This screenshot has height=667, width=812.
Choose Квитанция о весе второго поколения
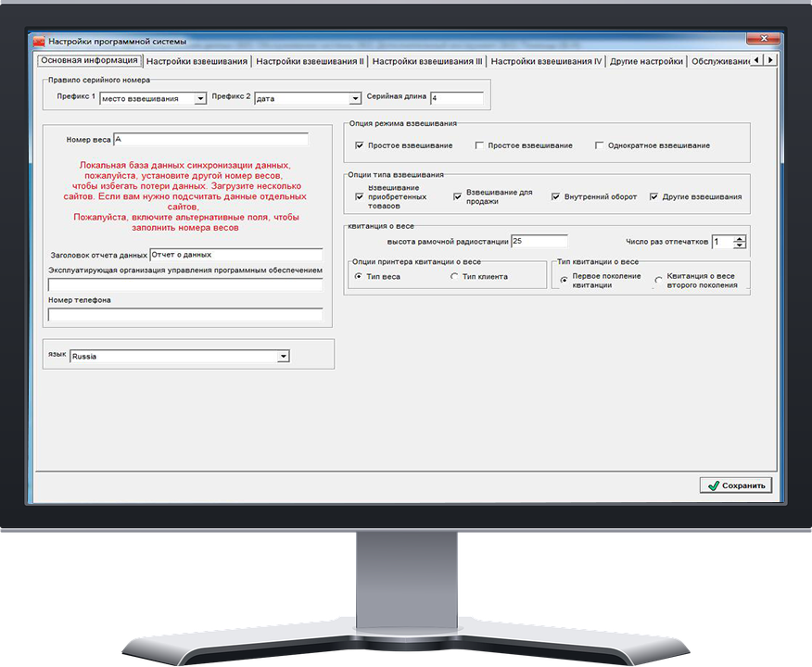pyautogui.click(x=659, y=281)
